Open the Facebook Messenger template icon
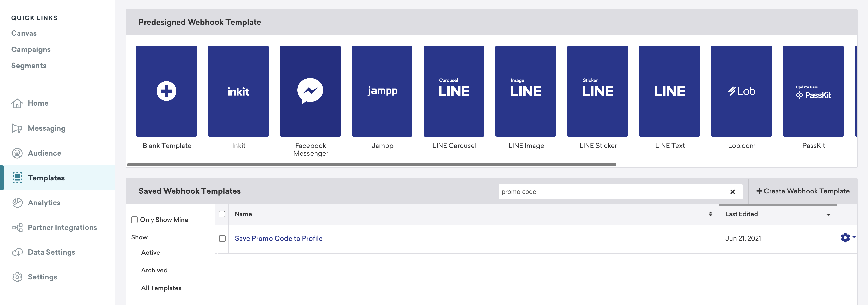Screen dimensions: 868x305 point(310,90)
